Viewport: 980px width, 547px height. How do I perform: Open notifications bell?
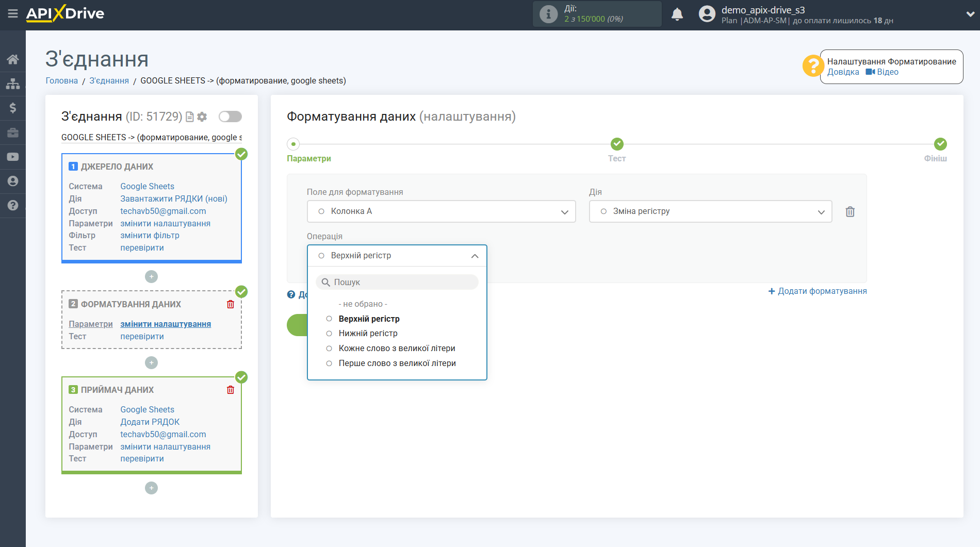point(677,14)
